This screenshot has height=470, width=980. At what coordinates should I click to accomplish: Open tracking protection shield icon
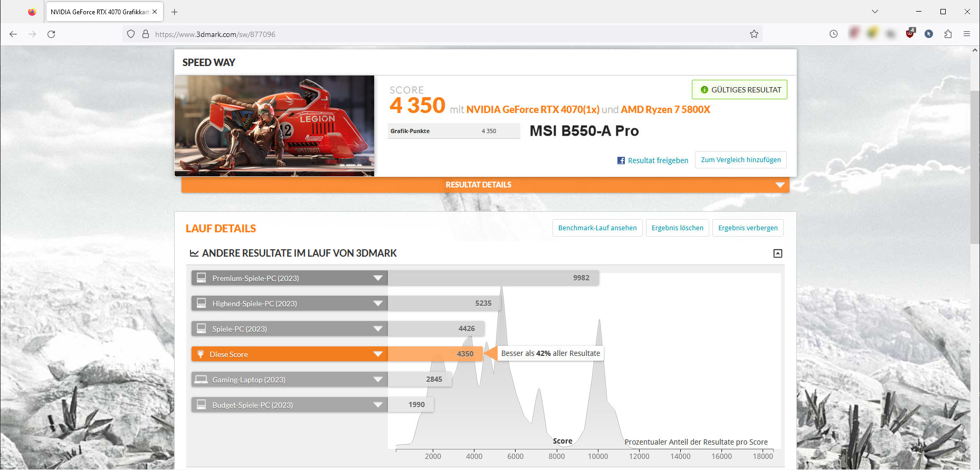pos(131,34)
